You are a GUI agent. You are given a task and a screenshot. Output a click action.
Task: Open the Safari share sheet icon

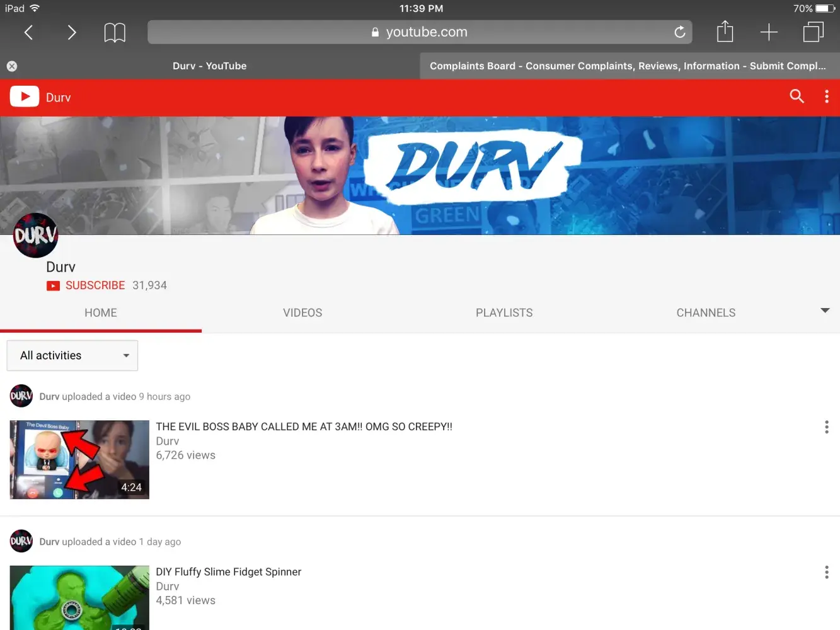pyautogui.click(x=725, y=31)
